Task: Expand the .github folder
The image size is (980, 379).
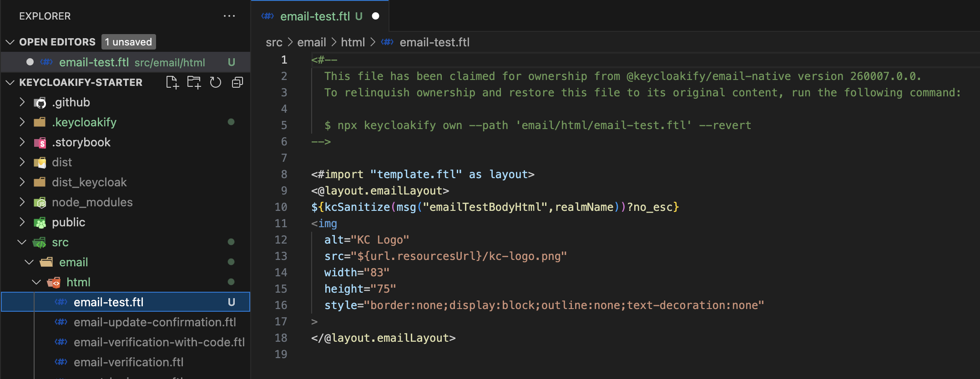Action: pyautogui.click(x=22, y=102)
